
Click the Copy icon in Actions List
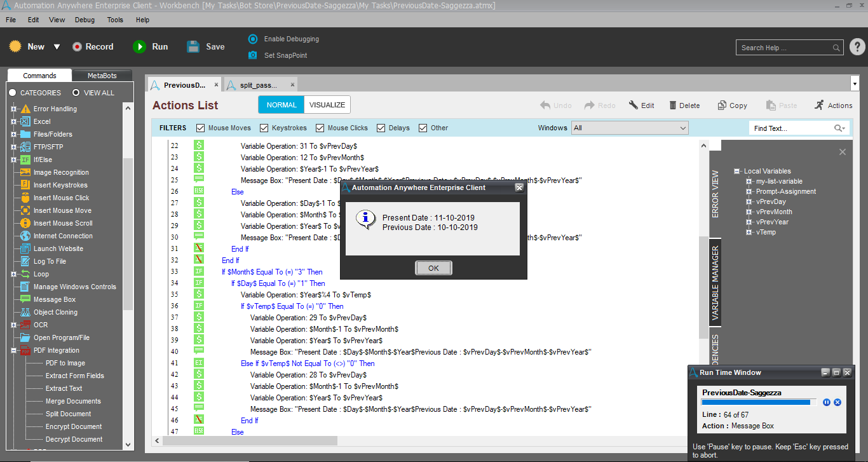tap(722, 105)
